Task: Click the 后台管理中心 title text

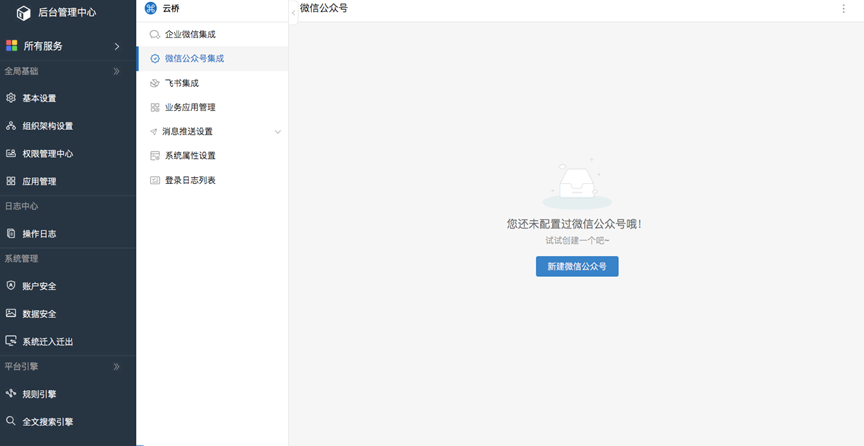Action: (x=67, y=13)
